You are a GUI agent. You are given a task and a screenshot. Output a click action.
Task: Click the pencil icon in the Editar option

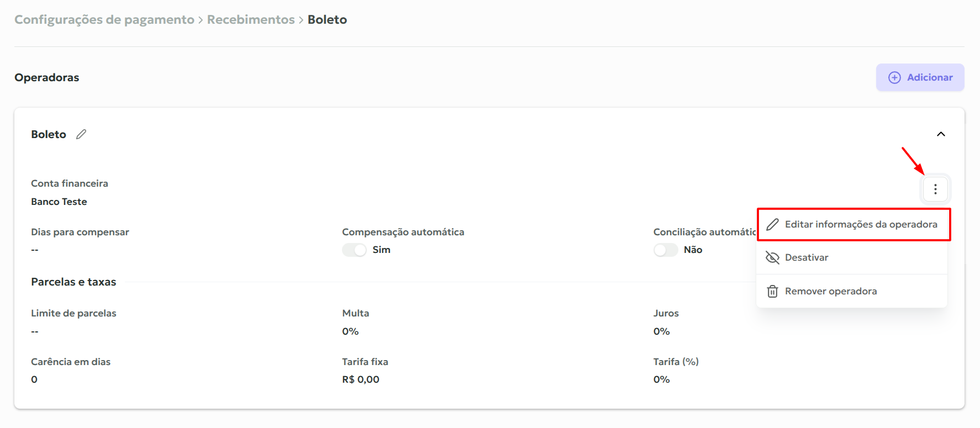[x=772, y=224]
